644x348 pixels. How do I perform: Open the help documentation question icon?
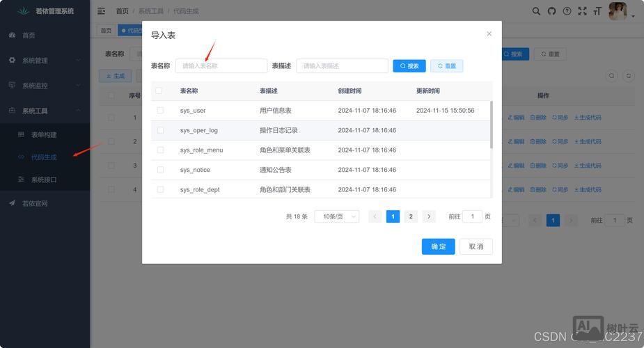coord(567,11)
